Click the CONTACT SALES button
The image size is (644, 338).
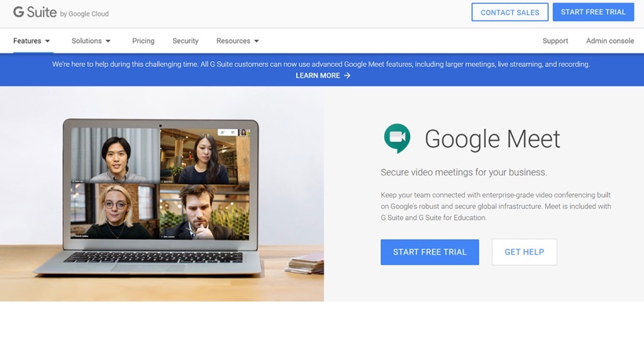point(509,13)
